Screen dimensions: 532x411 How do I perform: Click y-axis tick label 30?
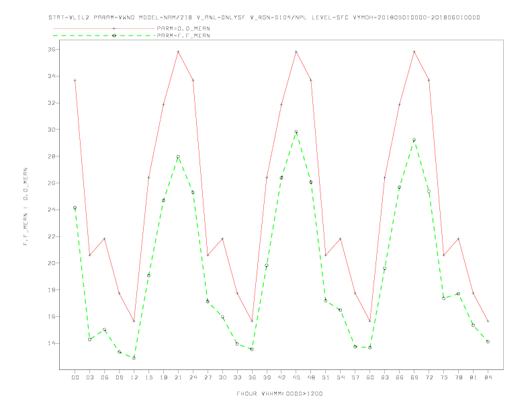pos(51,130)
